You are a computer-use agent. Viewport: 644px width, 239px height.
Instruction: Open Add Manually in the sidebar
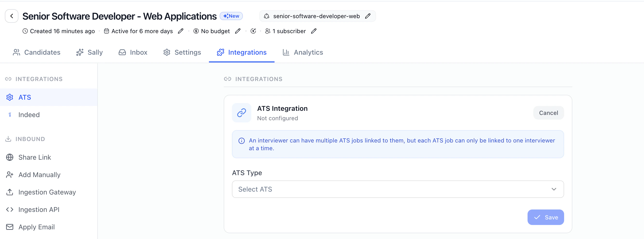point(49,175)
